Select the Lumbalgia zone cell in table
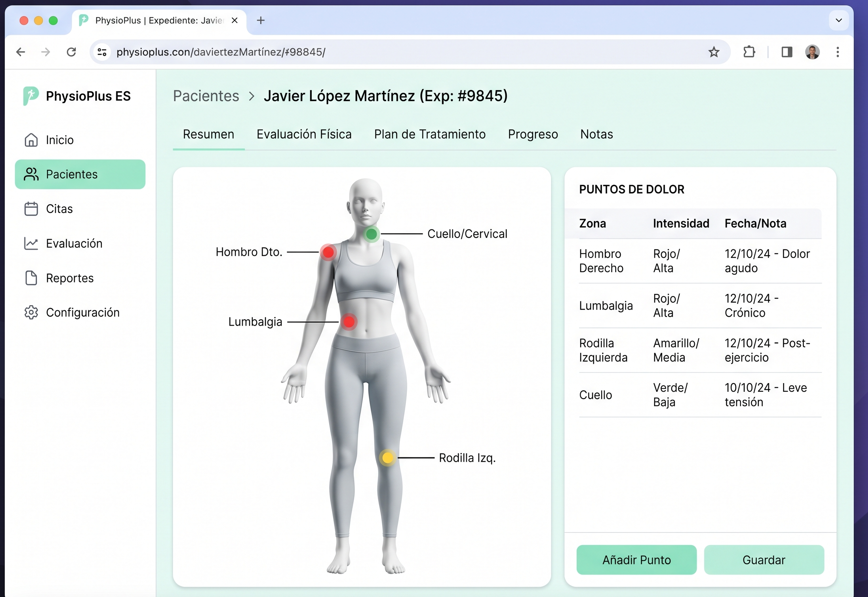The image size is (868, 597). (x=606, y=306)
